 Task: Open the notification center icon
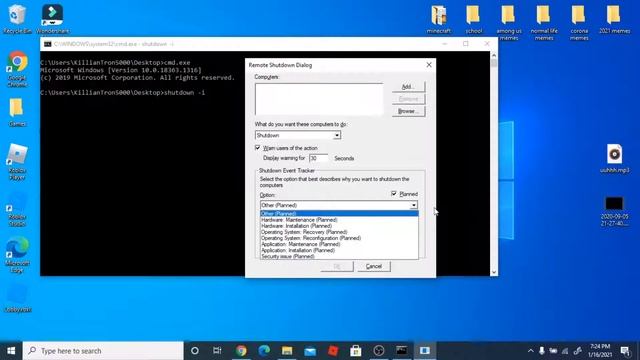[x=625, y=351]
